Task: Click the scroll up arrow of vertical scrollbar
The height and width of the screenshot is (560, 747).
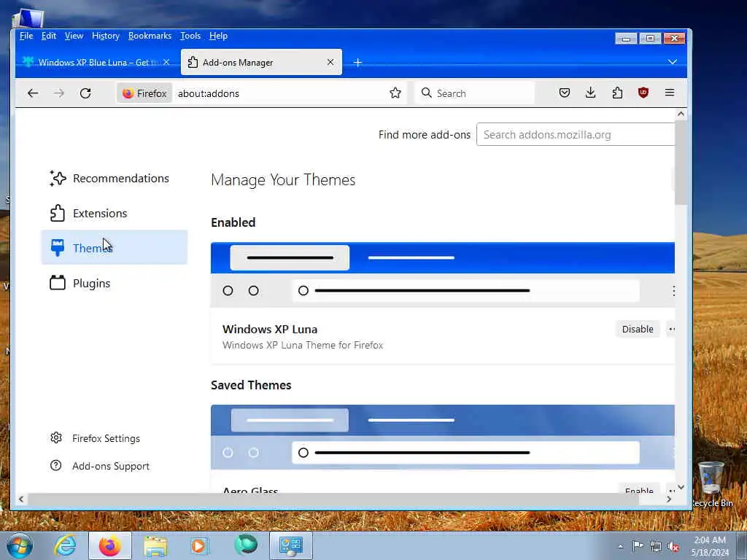Action: coord(681,114)
